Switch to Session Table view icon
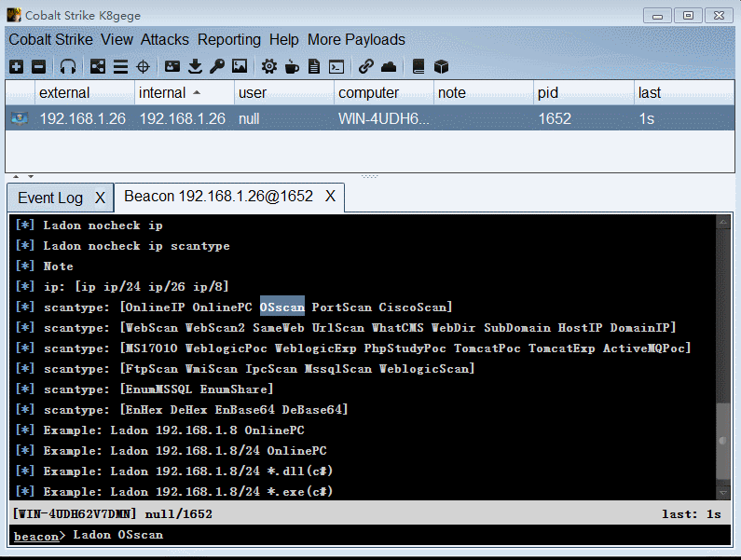This screenshot has height=560, width=741. [x=120, y=67]
